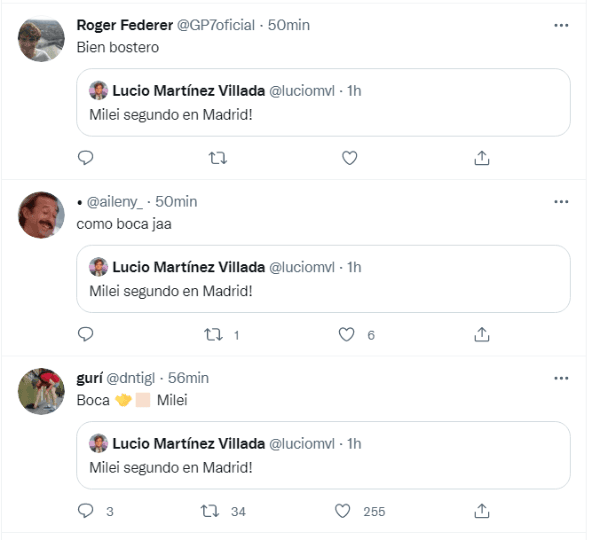Share the "Bien bostero" tweet

click(481, 158)
